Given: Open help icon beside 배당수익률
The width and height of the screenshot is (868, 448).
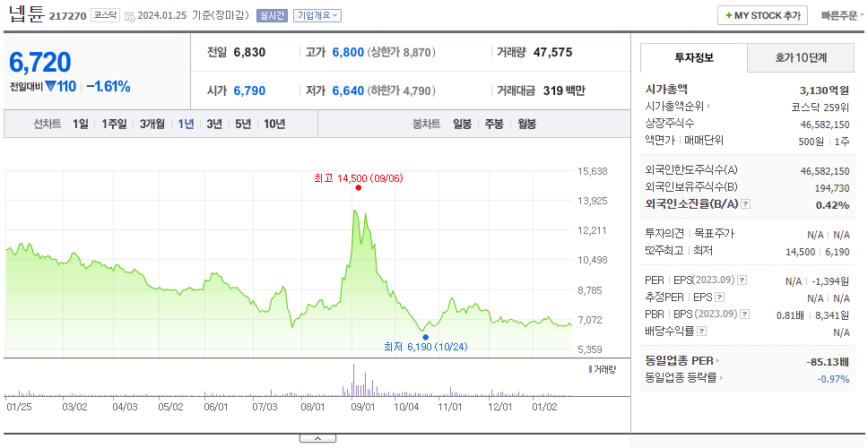Looking at the screenshot, I should [x=701, y=332].
